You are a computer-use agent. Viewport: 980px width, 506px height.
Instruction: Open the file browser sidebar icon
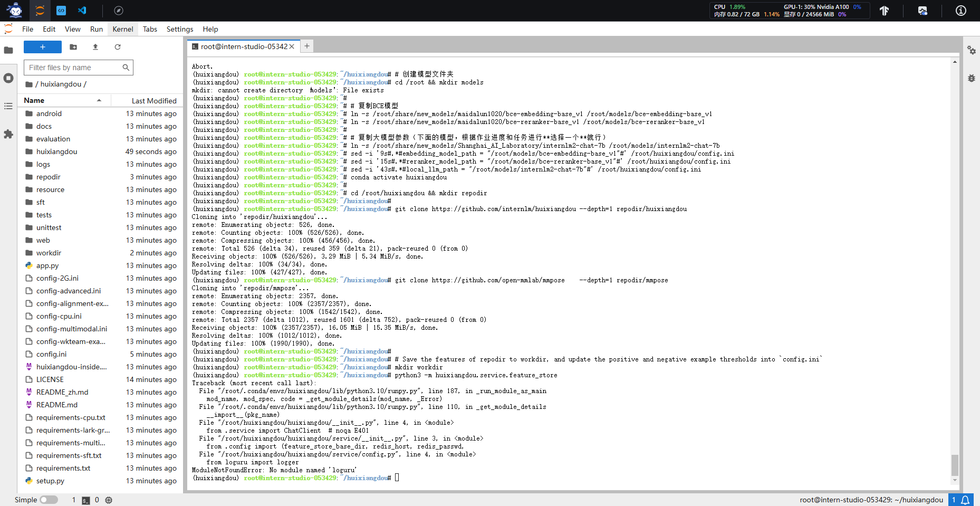(8, 50)
